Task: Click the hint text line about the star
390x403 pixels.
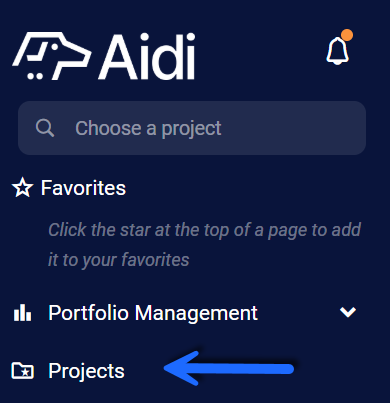Action: coord(204,230)
